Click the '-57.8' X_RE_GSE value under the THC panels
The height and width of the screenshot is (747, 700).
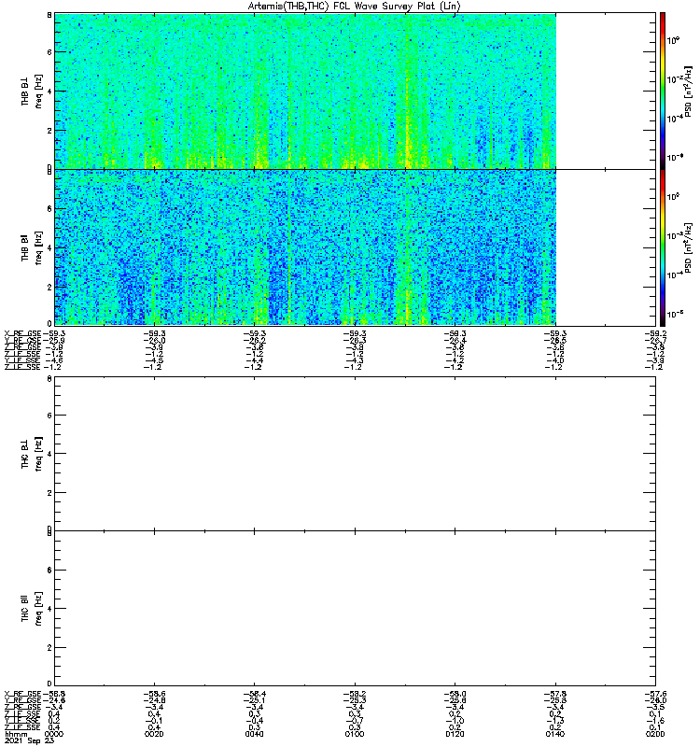tap(555, 694)
